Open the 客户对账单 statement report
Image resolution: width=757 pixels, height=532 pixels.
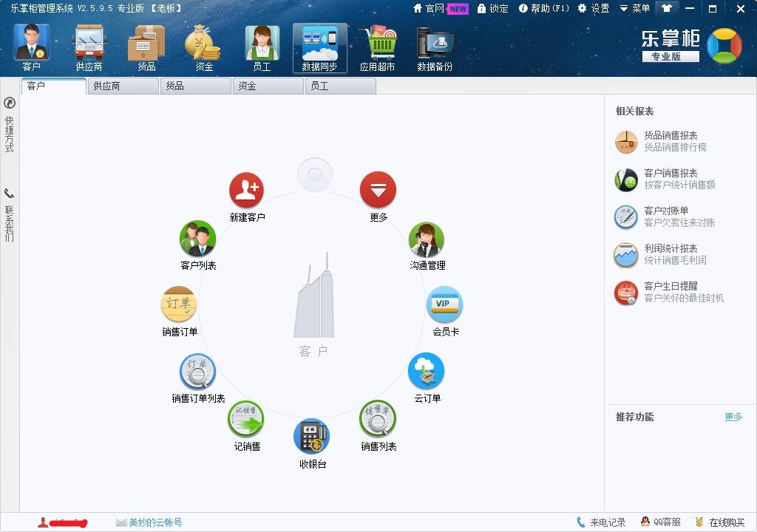665,216
